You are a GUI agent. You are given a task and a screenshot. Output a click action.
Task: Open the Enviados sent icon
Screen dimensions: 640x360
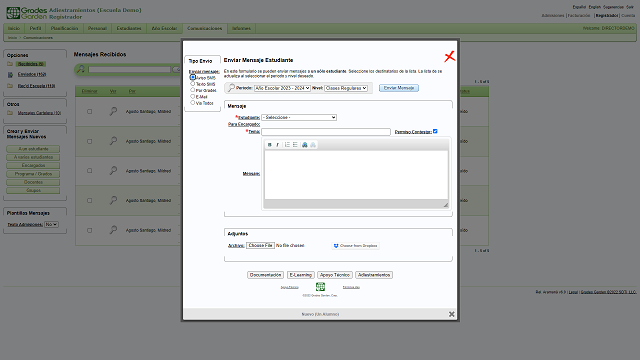click(10, 74)
